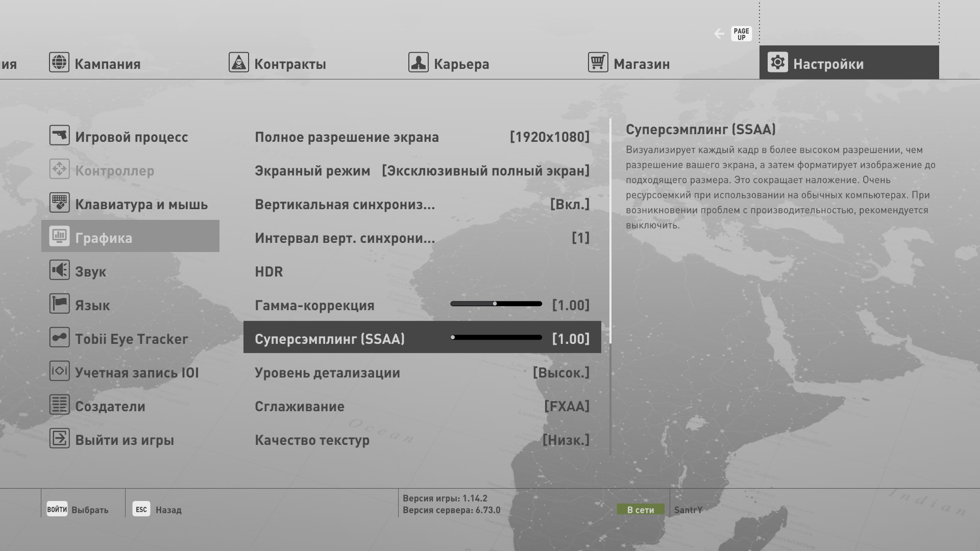980x551 pixels.
Task: Select the Настройки tab
Action: coord(849,62)
